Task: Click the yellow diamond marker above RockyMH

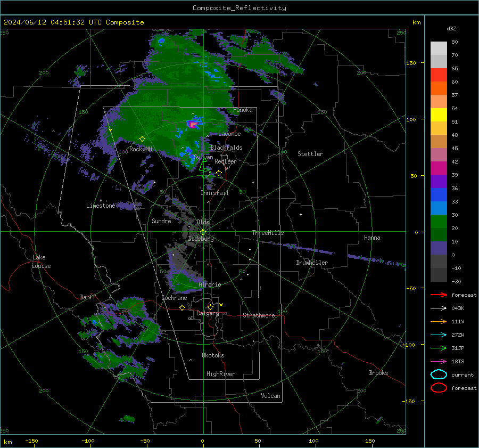Action: pyautogui.click(x=142, y=139)
